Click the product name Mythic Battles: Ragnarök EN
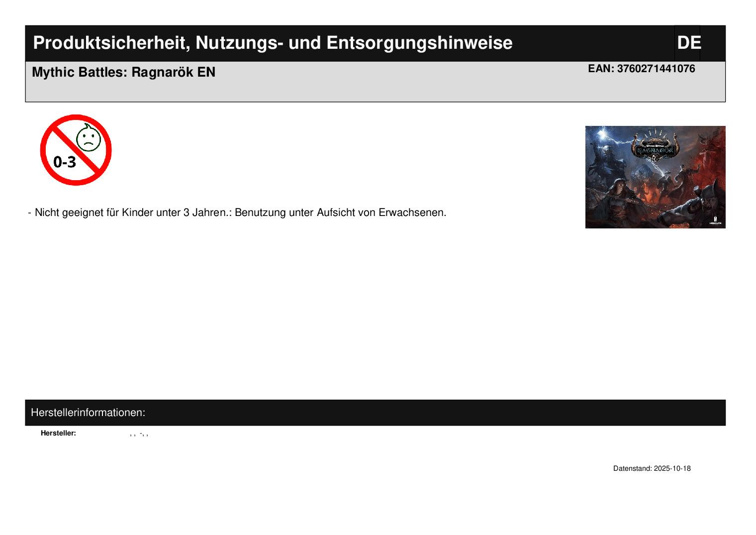 click(x=123, y=72)
